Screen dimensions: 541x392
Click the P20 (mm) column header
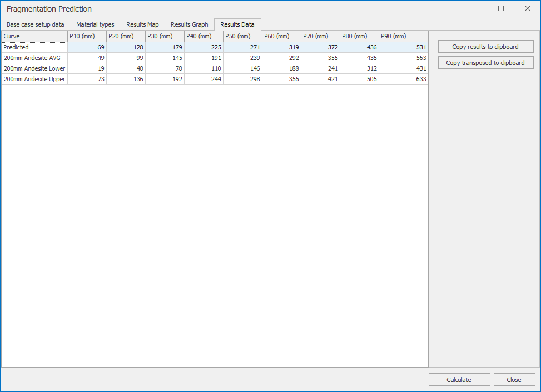tap(126, 36)
